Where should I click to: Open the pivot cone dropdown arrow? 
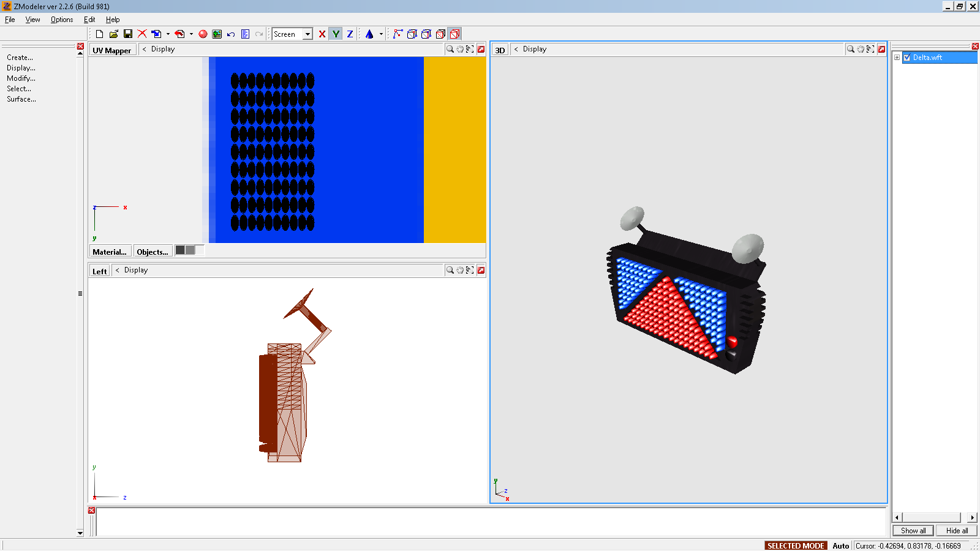tap(381, 34)
